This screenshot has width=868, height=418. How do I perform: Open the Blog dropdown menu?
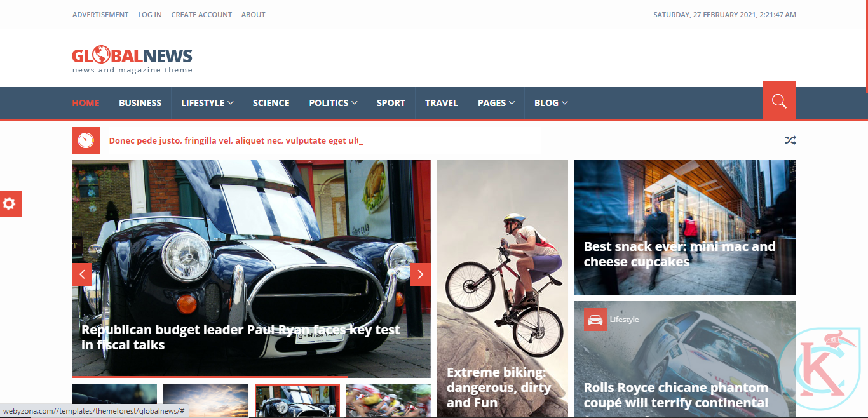[x=551, y=103]
